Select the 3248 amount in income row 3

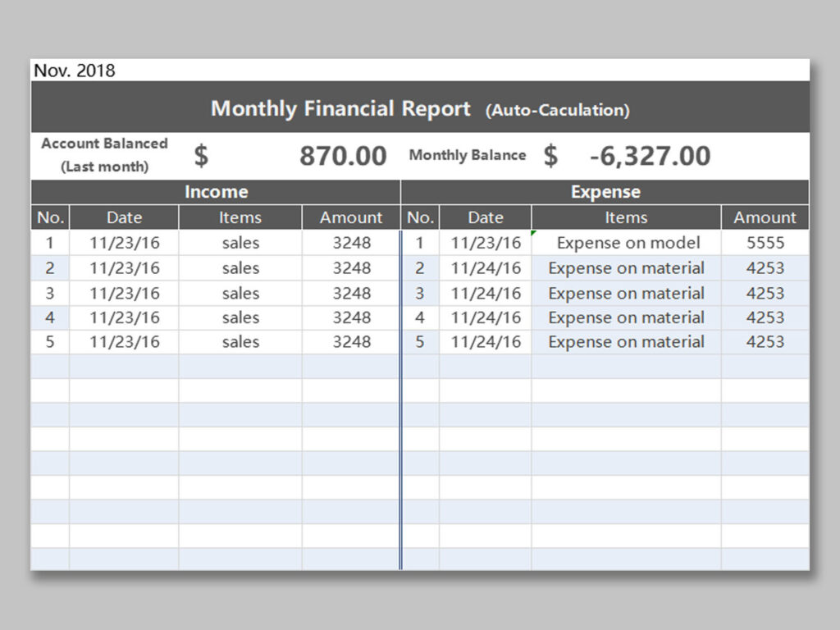pyautogui.click(x=351, y=292)
